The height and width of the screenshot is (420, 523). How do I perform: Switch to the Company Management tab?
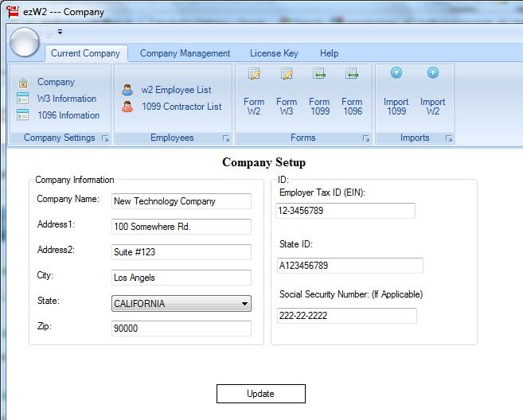pos(185,53)
